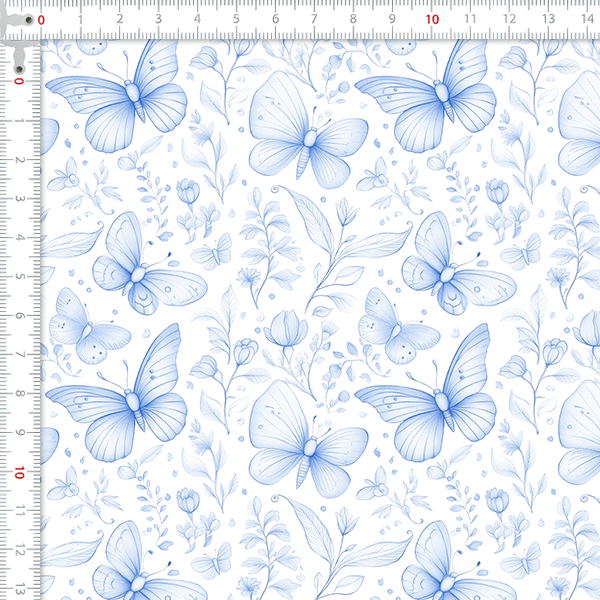Pick number 11 on the vertical ruler
This screenshot has height=600, width=600.
coord(19,511)
